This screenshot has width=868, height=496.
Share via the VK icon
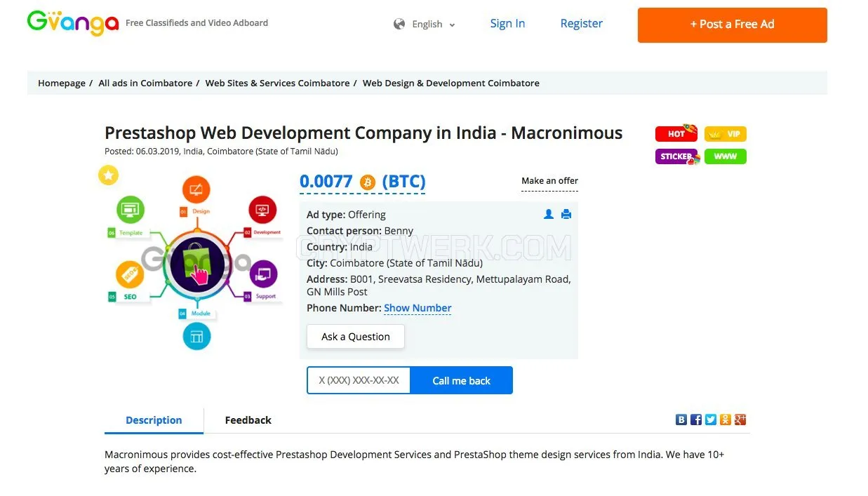681,420
